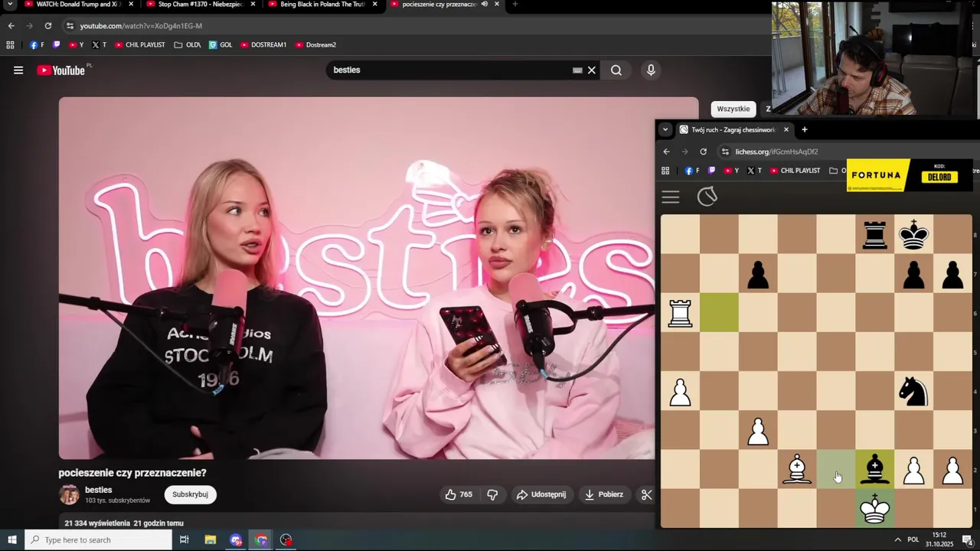Viewport: 980px width, 551px height.
Task: Expand the tab search dropdown in lichess window
Action: point(665,129)
